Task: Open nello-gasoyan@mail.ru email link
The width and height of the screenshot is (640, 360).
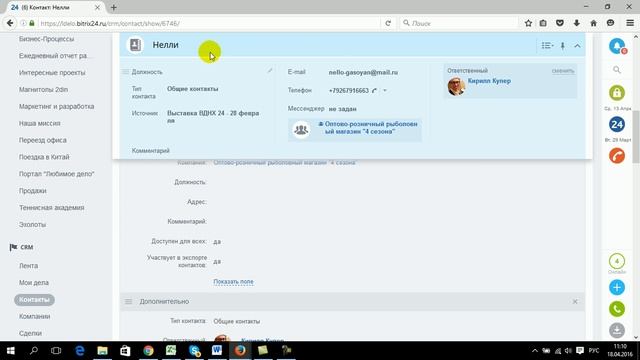Action: (x=363, y=72)
